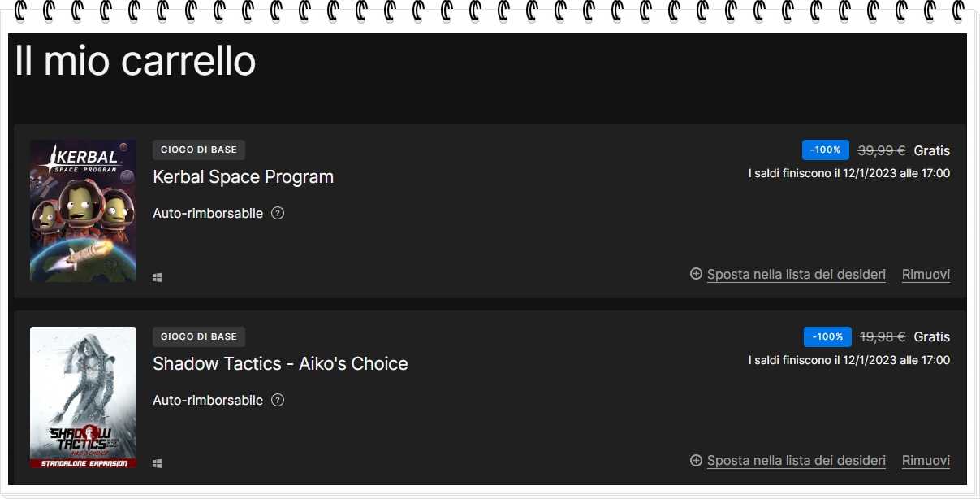Open the Kerbal Space Program title link
This screenshot has height=499, width=980.
pyautogui.click(x=243, y=176)
